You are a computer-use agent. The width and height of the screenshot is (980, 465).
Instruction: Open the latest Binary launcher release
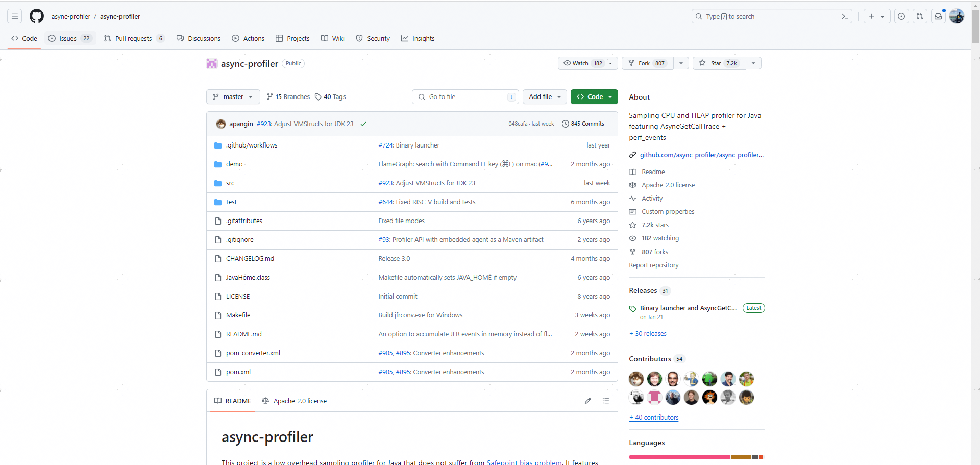click(688, 308)
